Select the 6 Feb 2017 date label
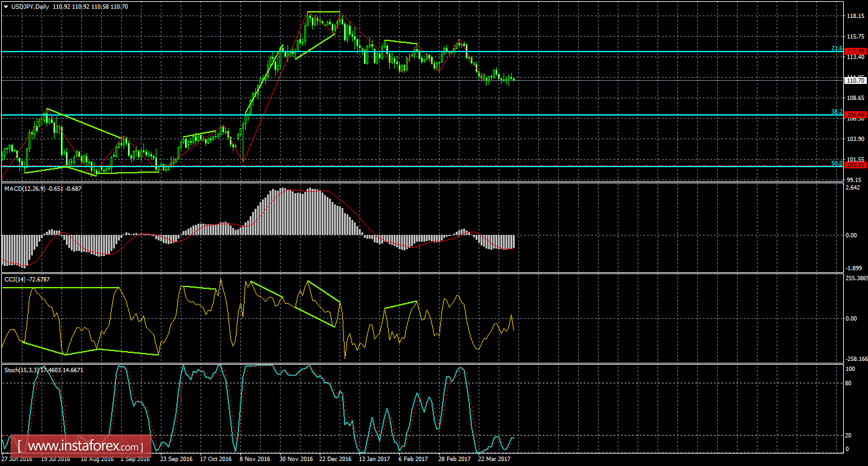The image size is (868, 466). (x=414, y=460)
